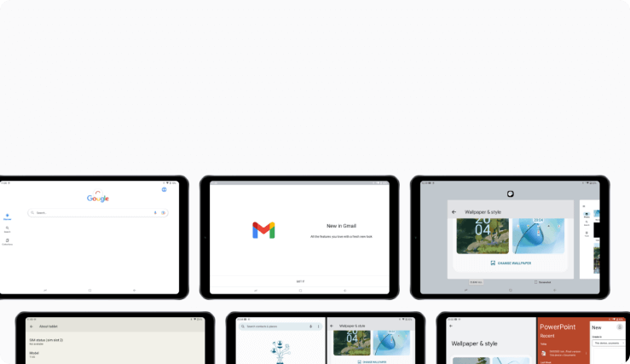Click the GOT IT button in Gmail

[x=300, y=281]
